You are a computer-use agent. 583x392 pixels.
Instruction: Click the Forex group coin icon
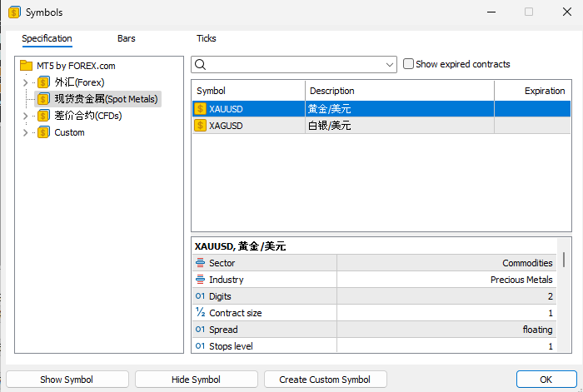[x=44, y=82]
